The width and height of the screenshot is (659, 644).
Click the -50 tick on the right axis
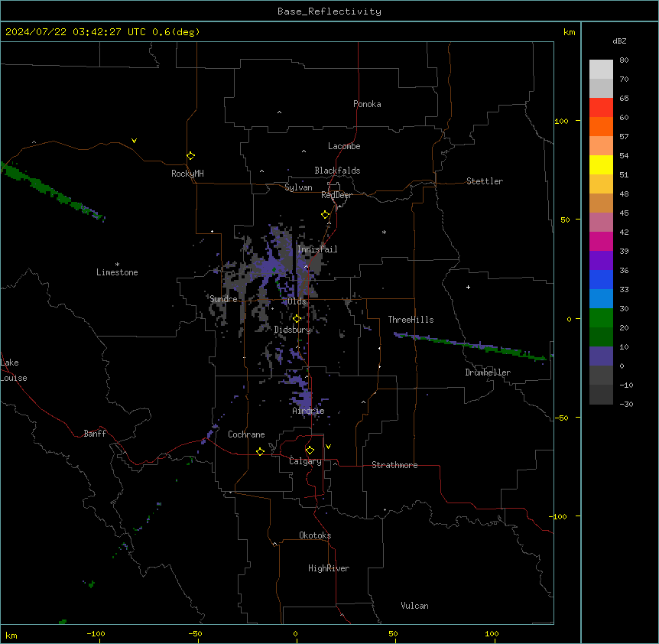coord(561,418)
